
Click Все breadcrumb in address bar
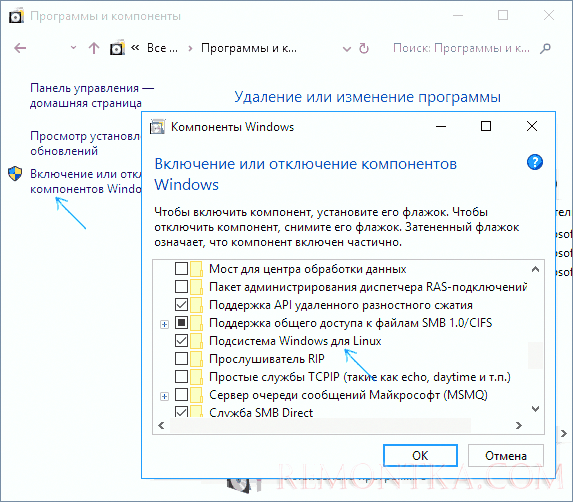pyautogui.click(x=162, y=48)
